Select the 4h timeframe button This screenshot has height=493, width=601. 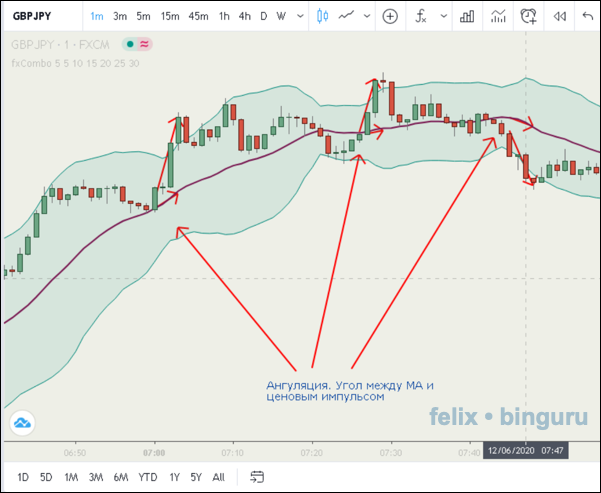pyautogui.click(x=244, y=16)
